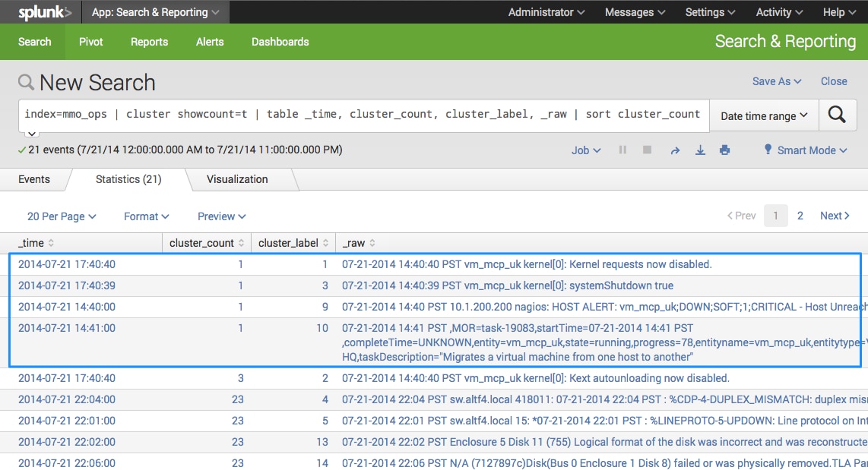Image resolution: width=868 pixels, height=470 pixels.
Task: Switch to the Visualization tab
Action: click(237, 179)
